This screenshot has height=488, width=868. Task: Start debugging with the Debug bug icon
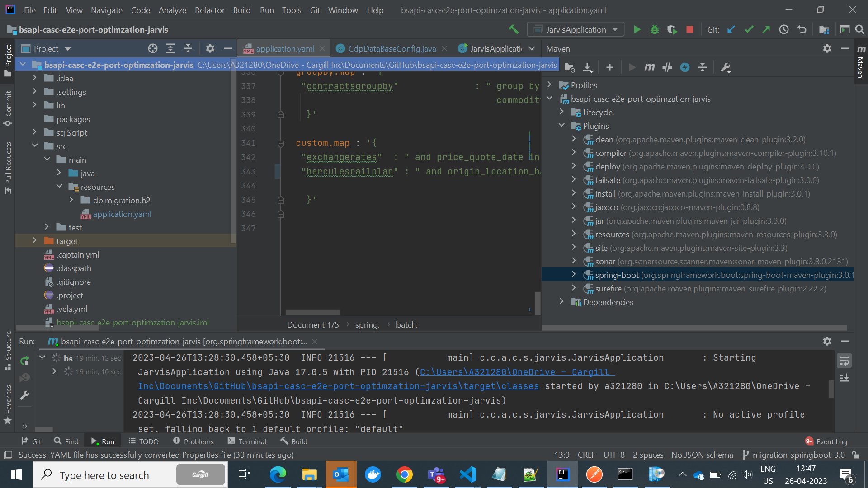tap(654, 30)
